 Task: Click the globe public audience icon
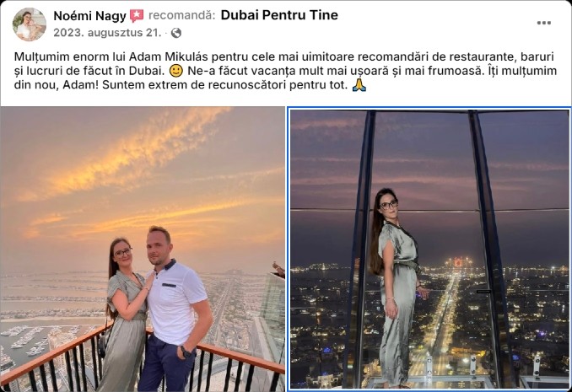[x=176, y=33]
